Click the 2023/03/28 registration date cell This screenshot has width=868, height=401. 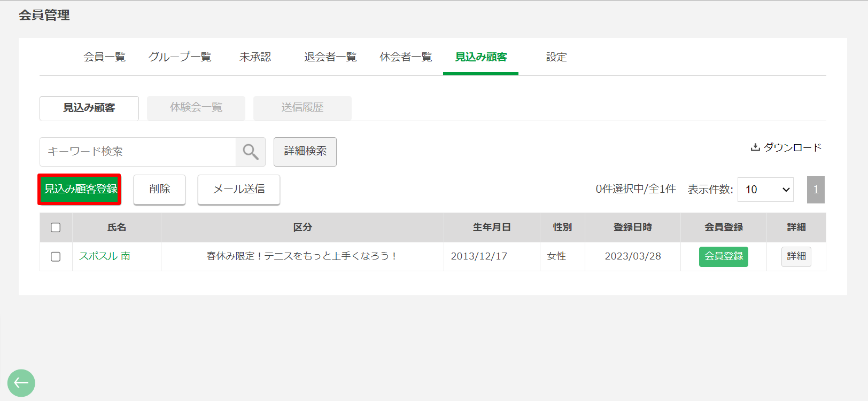(633, 256)
